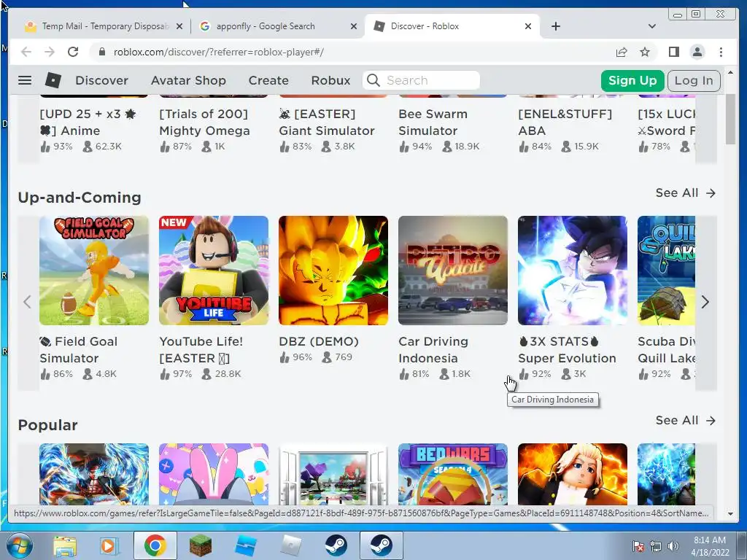Click the page scrollbar up arrow
The height and width of the screenshot is (560, 747).
pos(730,73)
